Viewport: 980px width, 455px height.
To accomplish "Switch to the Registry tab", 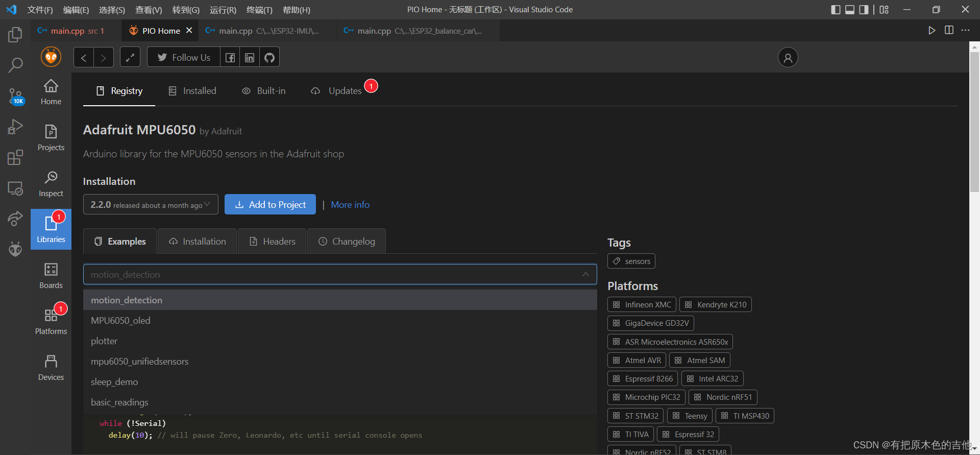I will pos(119,91).
